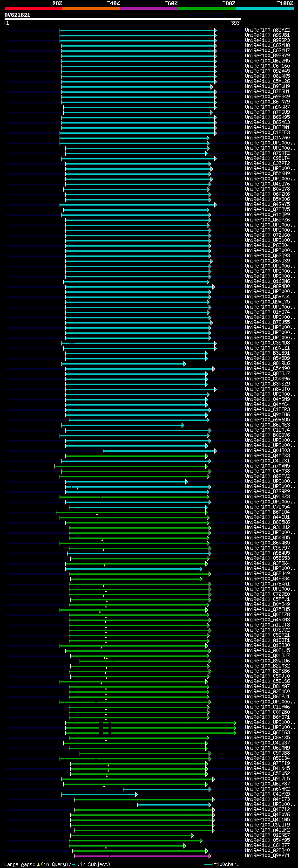
Task: Select label UniRef100_B9WID6
Action: [x=267, y=661]
